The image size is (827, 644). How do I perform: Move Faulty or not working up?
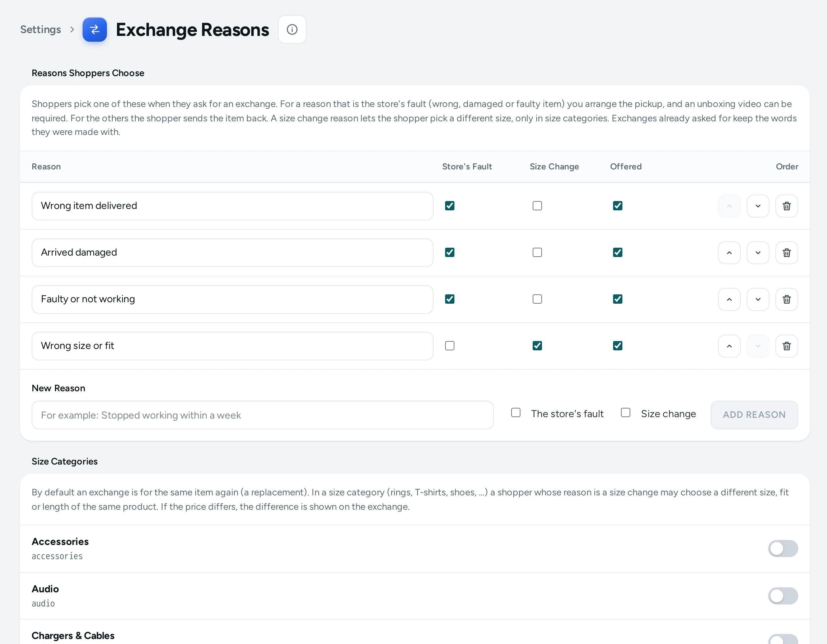coord(729,299)
